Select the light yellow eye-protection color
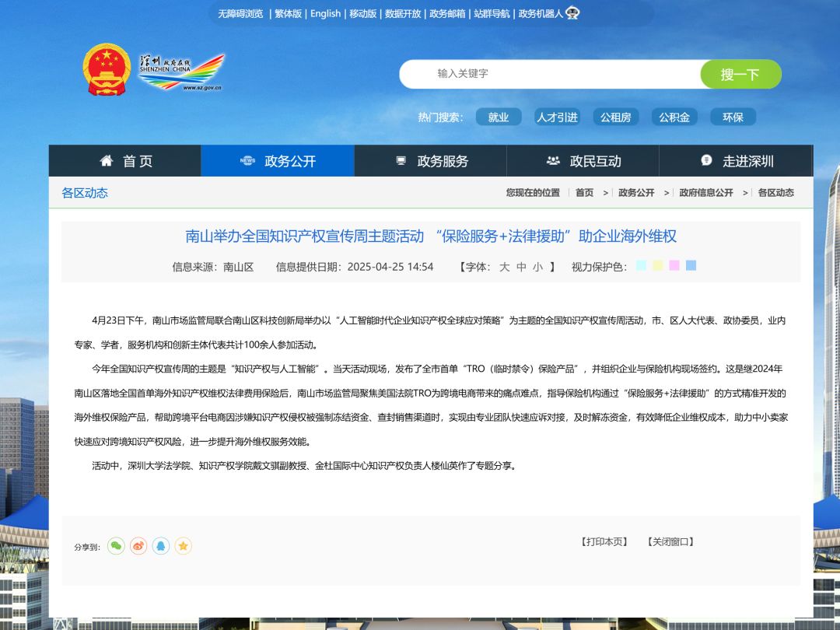 point(658,266)
